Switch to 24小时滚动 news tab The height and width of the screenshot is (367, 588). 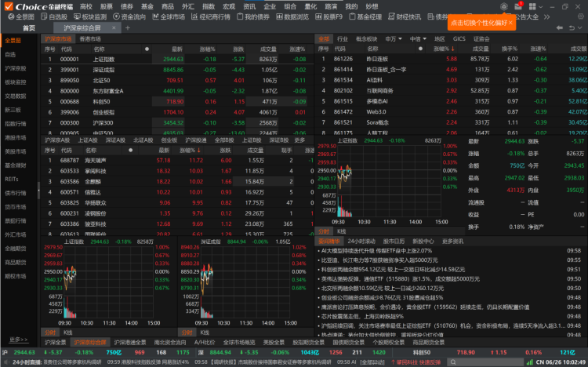pos(361,241)
